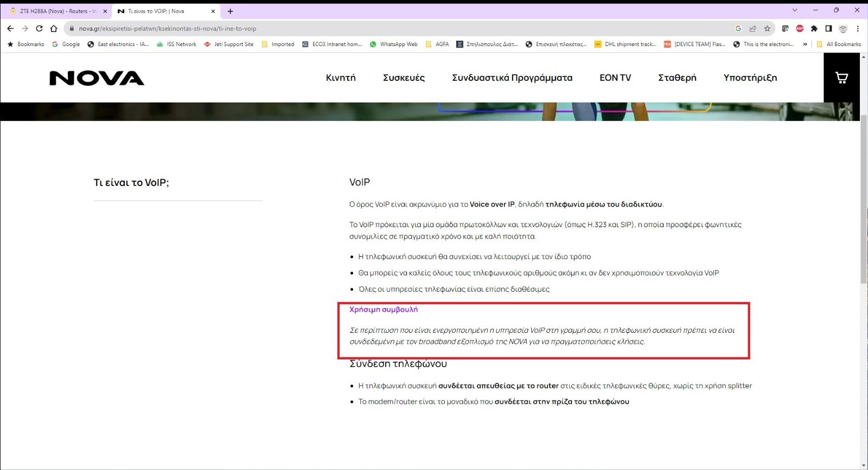
Task: Open the Υποστήριξη menu
Action: coord(750,78)
